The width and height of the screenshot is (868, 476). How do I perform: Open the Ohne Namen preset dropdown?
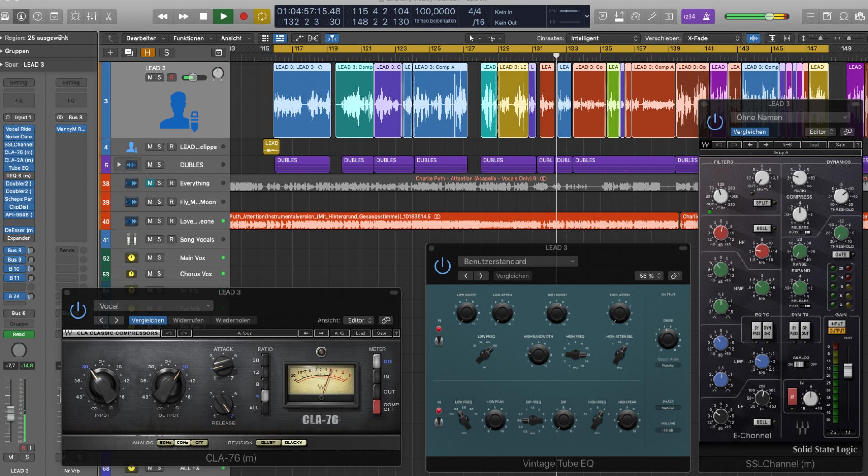(x=790, y=117)
